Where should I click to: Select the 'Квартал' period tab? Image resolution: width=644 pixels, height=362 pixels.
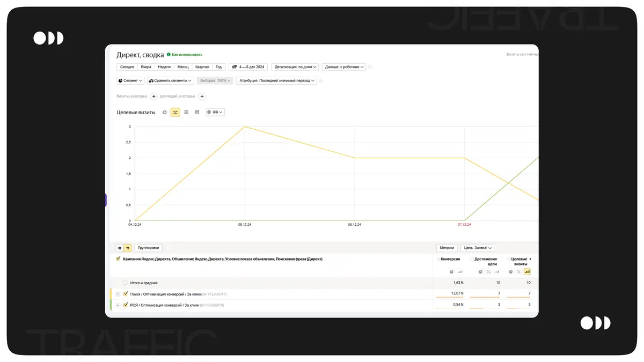click(202, 67)
